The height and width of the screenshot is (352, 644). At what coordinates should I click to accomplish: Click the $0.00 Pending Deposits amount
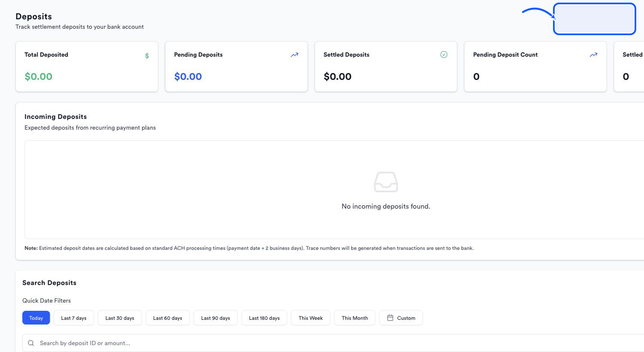click(x=188, y=76)
